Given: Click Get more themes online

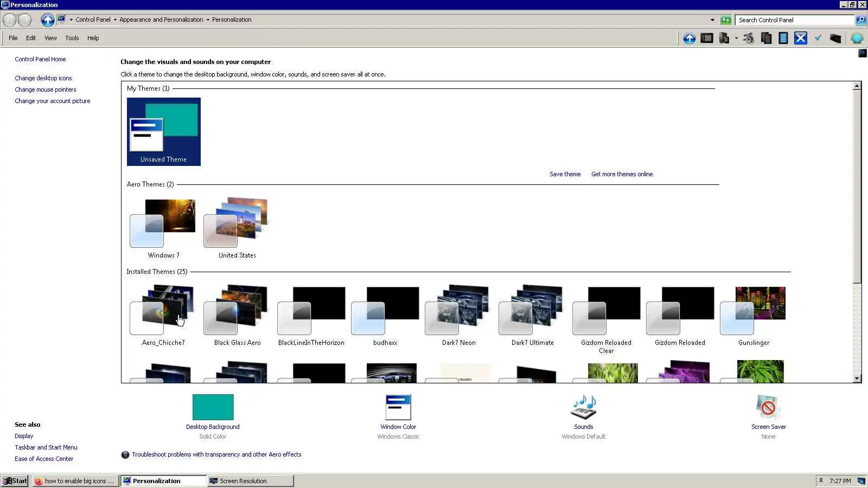Looking at the screenshot, I should (x=622, y=174).
